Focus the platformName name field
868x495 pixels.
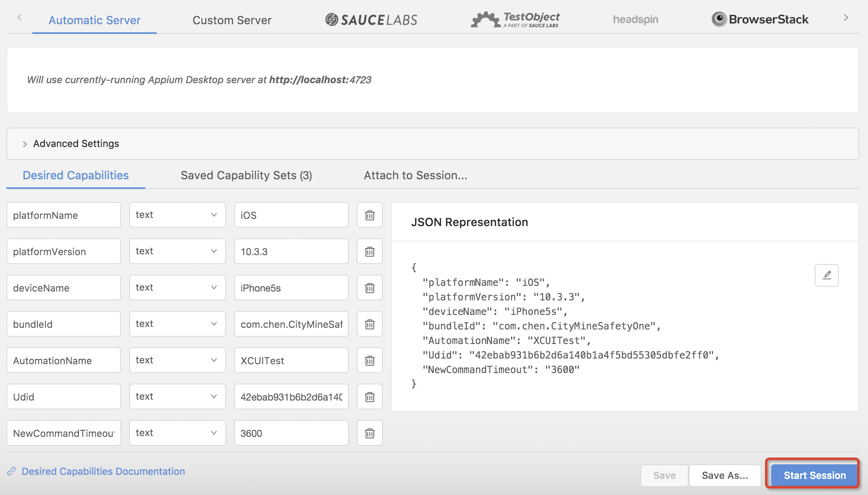click(x=64, y=215)
